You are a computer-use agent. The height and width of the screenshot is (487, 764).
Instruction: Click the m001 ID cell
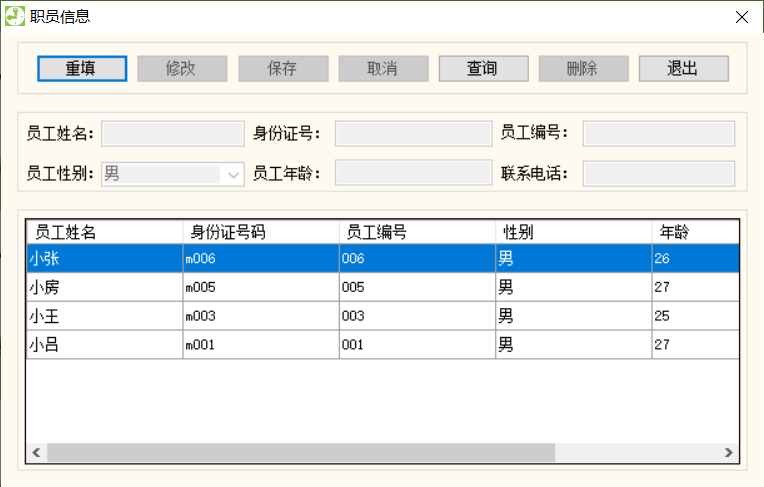(x=261, y=345)
